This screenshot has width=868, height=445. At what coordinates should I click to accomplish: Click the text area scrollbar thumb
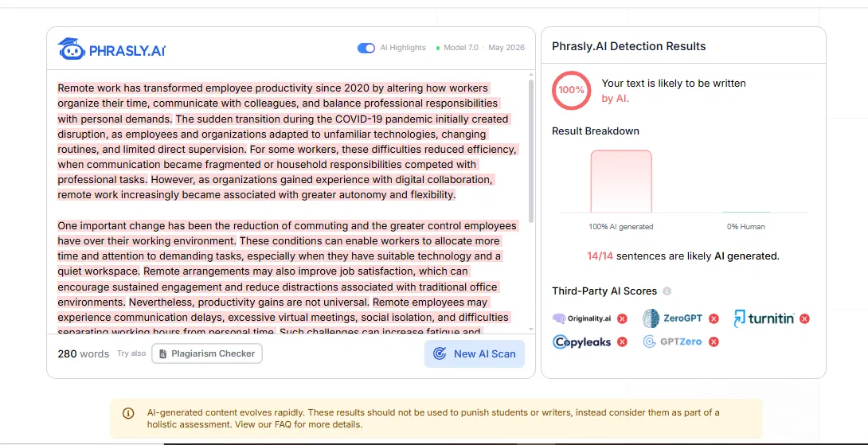point(531,150)
